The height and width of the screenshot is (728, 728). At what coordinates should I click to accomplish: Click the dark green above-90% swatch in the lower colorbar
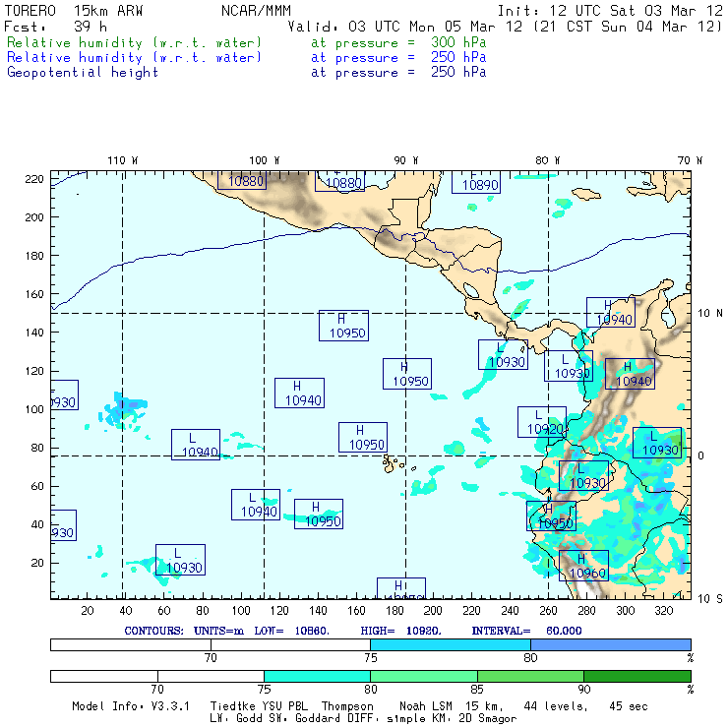tap(637, 676)
